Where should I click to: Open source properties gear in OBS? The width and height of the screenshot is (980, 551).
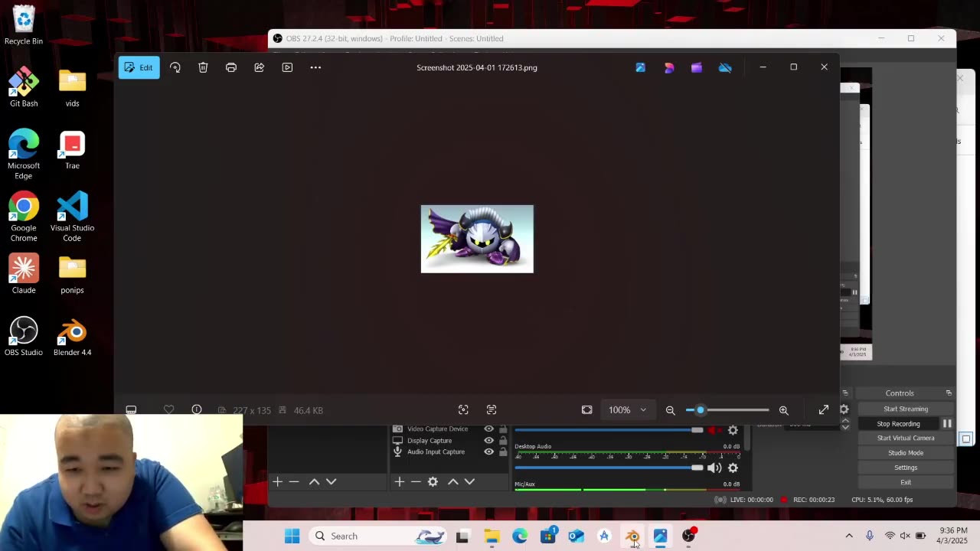[433, 481]
